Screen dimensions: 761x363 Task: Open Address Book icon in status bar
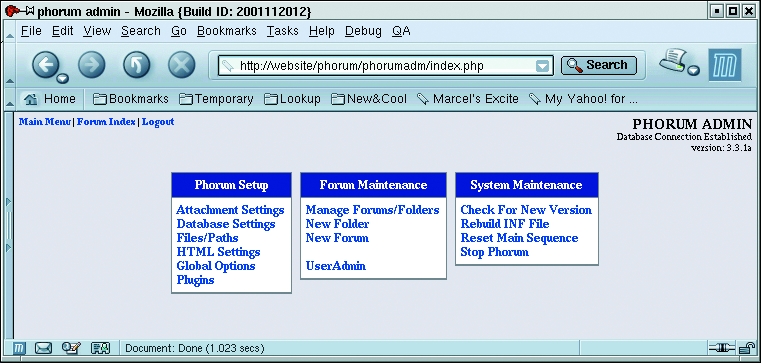pos(100,348)
